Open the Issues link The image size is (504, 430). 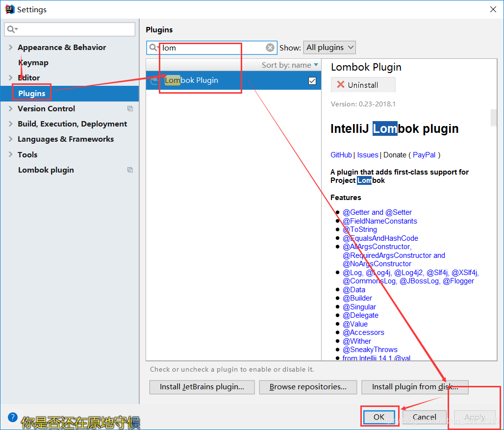(368, 155)
